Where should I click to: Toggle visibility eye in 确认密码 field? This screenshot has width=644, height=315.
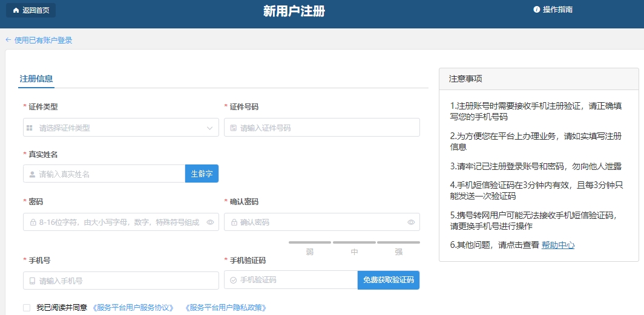point(411,222)
